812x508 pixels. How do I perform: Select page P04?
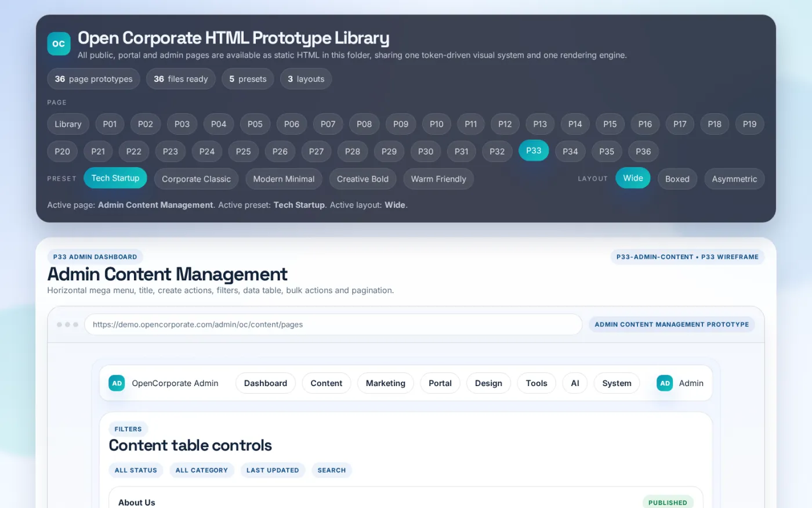pyautogui.click(x=219, y=124)
